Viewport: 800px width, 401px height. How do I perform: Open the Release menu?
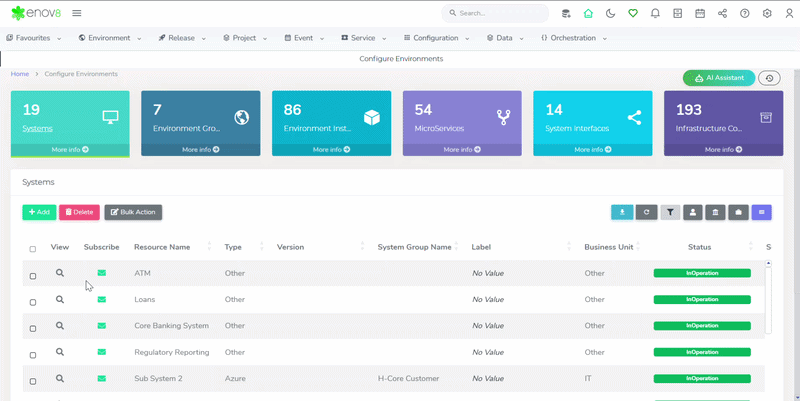click(181, 38)
